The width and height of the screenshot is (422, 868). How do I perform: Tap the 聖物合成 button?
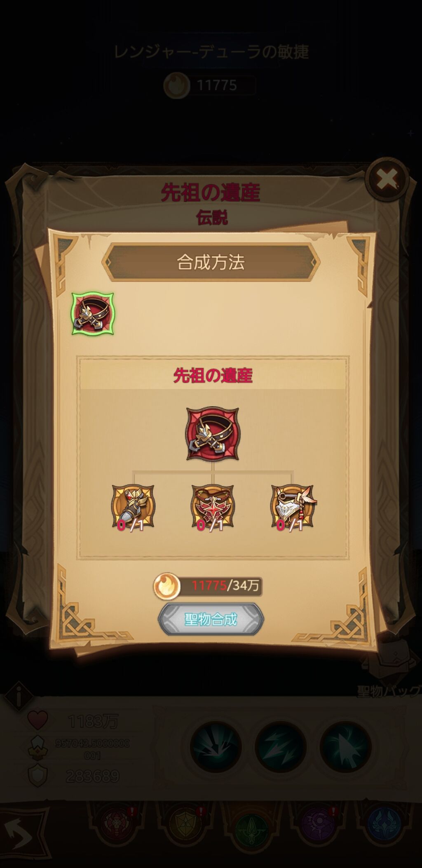(211, 619)
